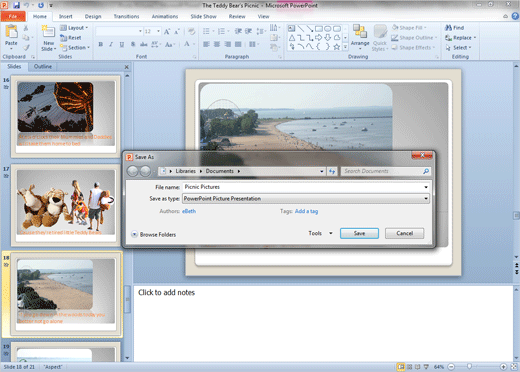The height and width of the screenshot is (372, 520).
Task: Switch to Insert ribbon tab
Action: (65, 16)
